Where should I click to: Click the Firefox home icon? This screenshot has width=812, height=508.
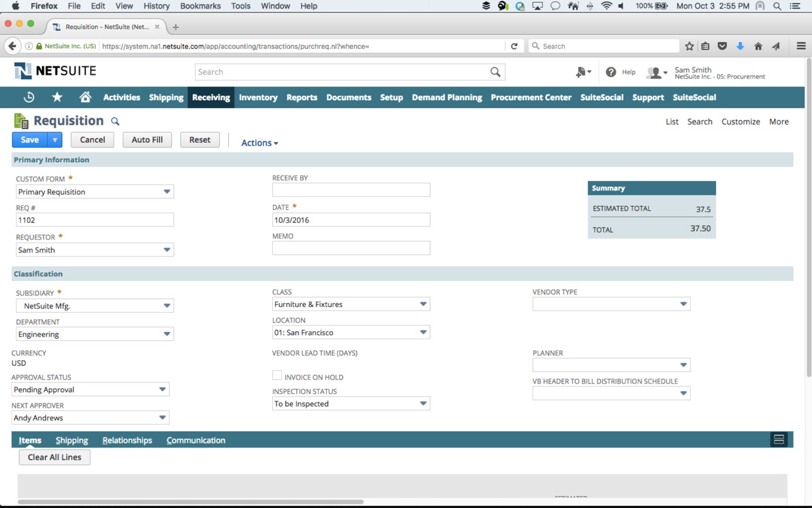click(x=758, y=46)
